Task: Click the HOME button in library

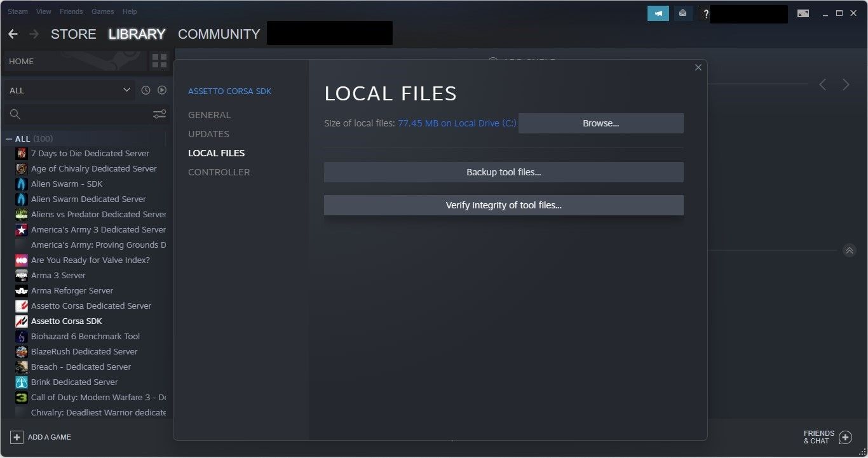Action: (x=75, y=62)
